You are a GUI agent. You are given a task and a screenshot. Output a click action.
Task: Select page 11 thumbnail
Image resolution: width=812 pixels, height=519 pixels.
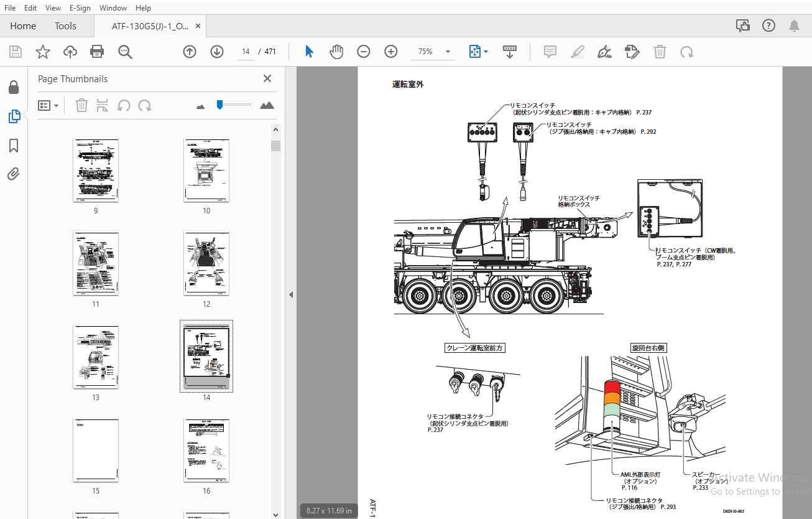click(x=96, y=263)
